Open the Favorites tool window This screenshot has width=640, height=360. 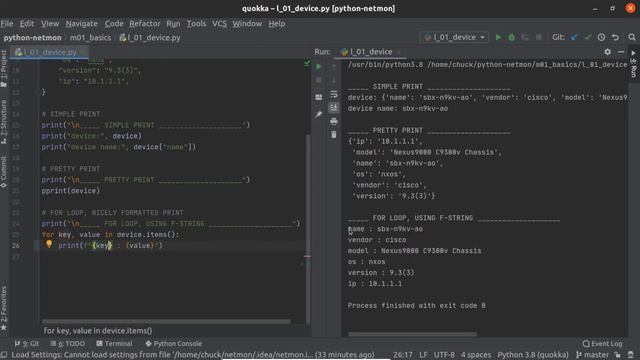pos(4,309)
